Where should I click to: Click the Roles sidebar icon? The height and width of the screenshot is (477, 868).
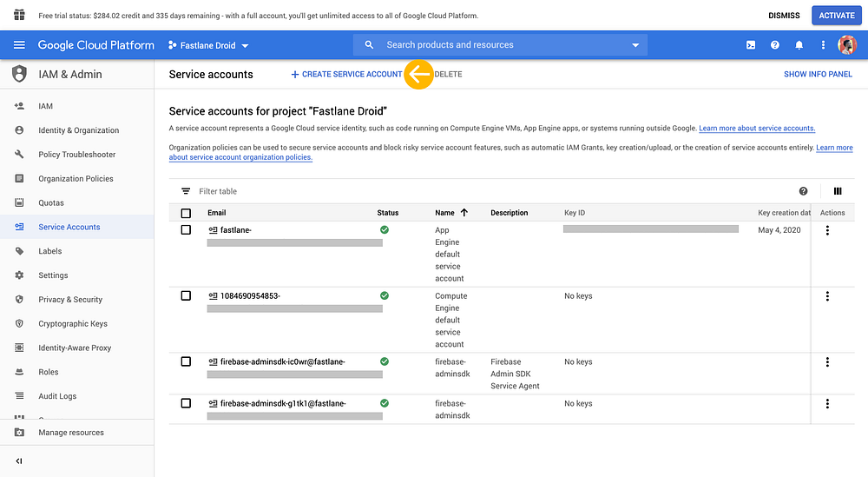[x=19, y=372]
